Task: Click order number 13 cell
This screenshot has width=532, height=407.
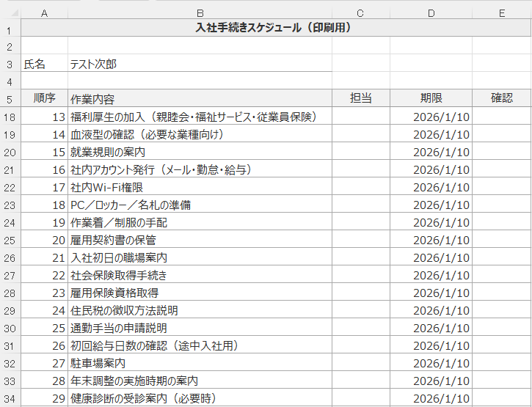Action: click(45, 116)
